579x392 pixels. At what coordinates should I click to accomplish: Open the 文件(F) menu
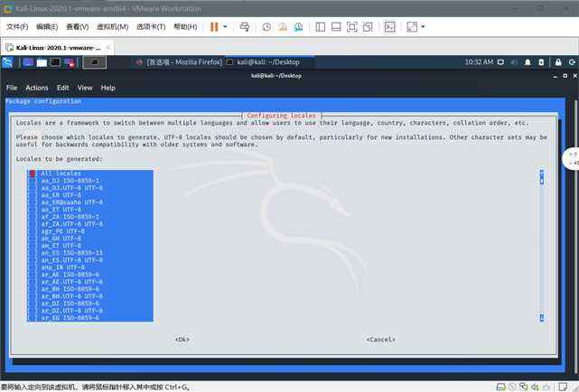(17, 26)
